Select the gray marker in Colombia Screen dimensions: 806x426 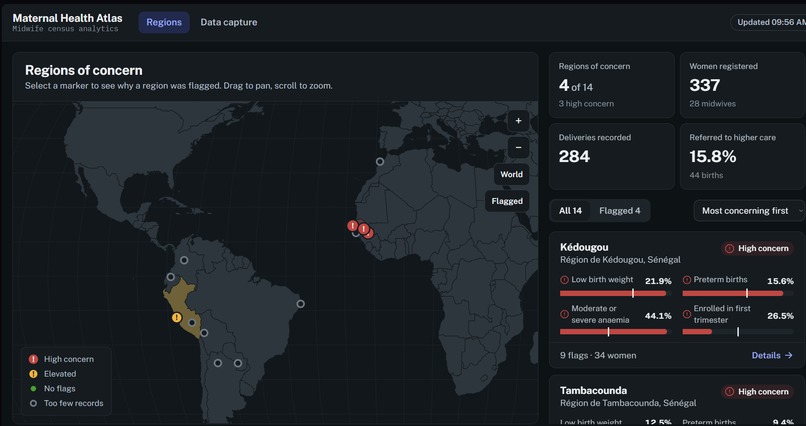click(184, 260)
